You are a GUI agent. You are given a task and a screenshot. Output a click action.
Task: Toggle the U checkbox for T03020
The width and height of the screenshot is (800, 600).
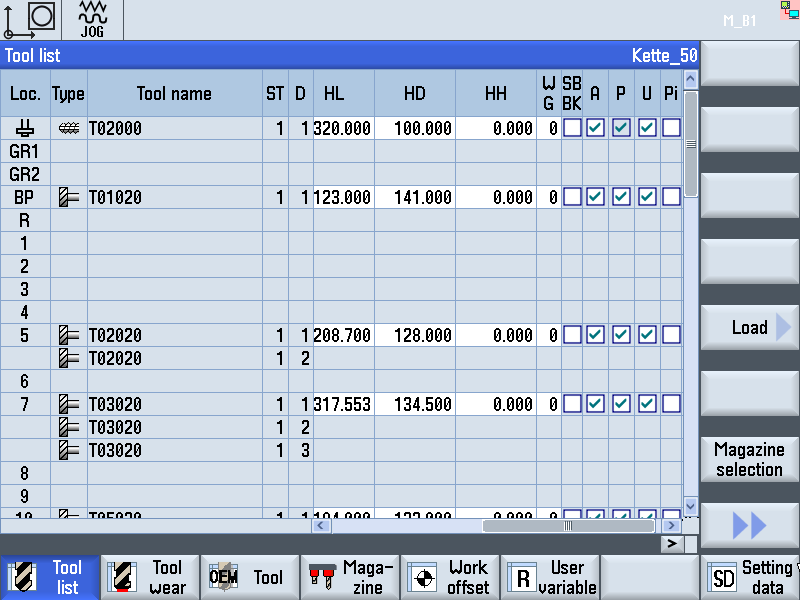click(x=647, y=404)
